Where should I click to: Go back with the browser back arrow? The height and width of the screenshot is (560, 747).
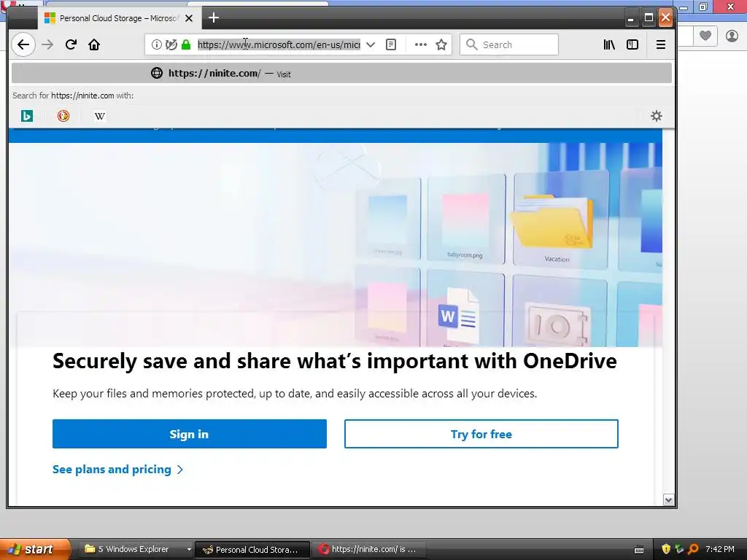click(23, 44)
